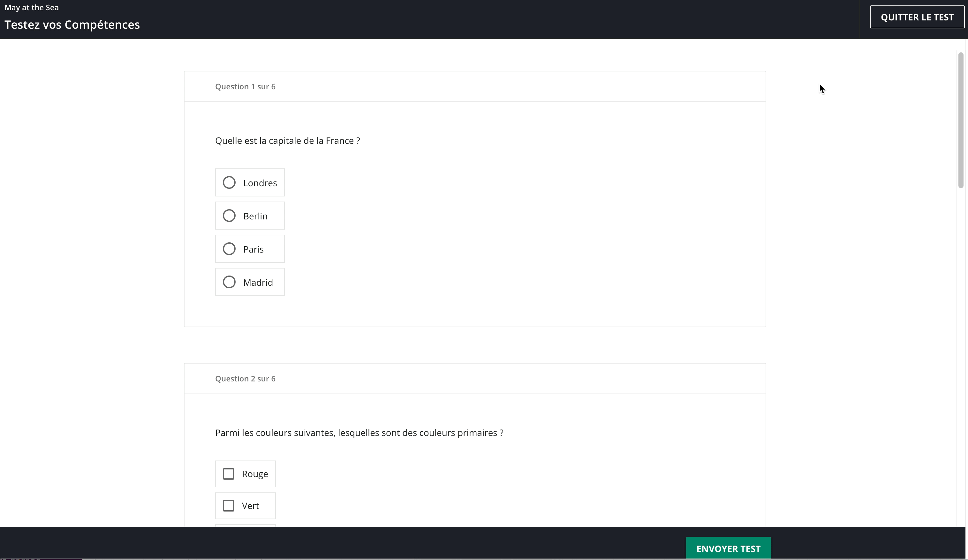Pick the Madrid radio button
This screenshot has width=968, height=560.
[x=229, y=282]
